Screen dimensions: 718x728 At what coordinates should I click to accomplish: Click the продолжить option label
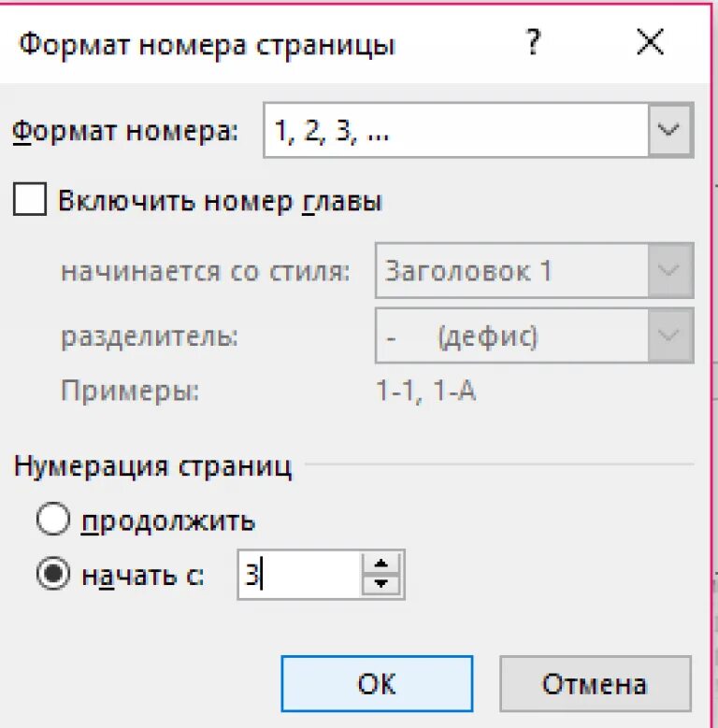click(x=168, y=521)
